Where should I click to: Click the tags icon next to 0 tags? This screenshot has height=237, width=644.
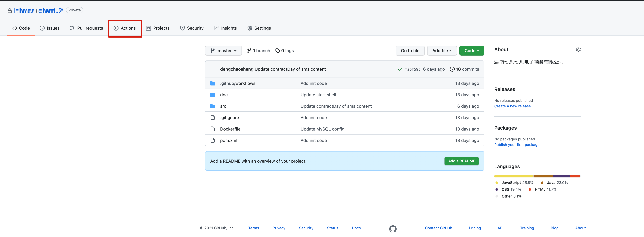tap(278, 51)
